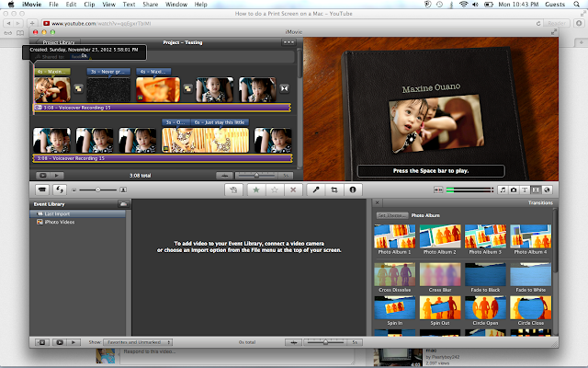Image resolution: width=588 pixels, height=368 pixels.
Task: Click transition icon after orange clip
Action: click(x=187, y=88)
